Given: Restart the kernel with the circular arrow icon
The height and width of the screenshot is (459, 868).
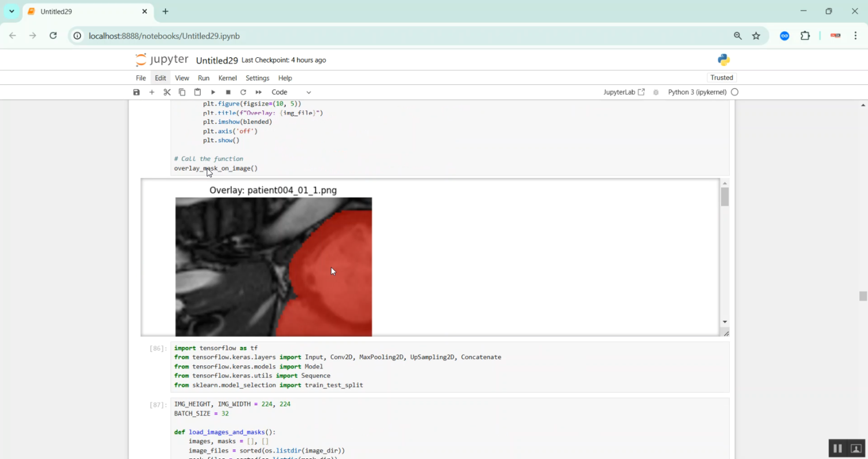Looking at the screenshot, I should [243, 92].
